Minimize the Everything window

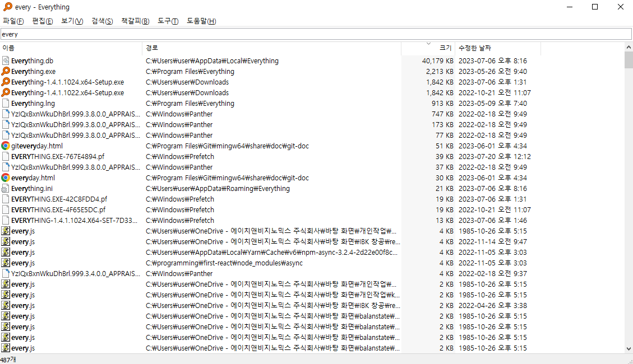pos(570,7)
